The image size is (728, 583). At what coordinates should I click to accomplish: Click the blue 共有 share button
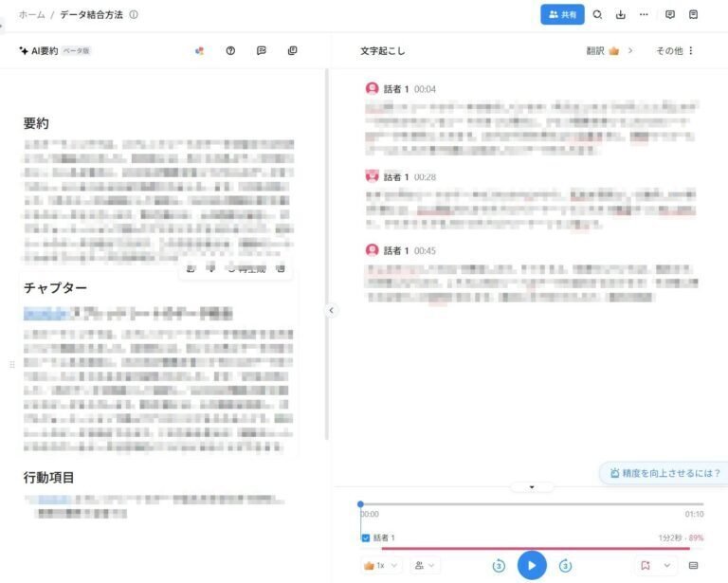[562, 15]
